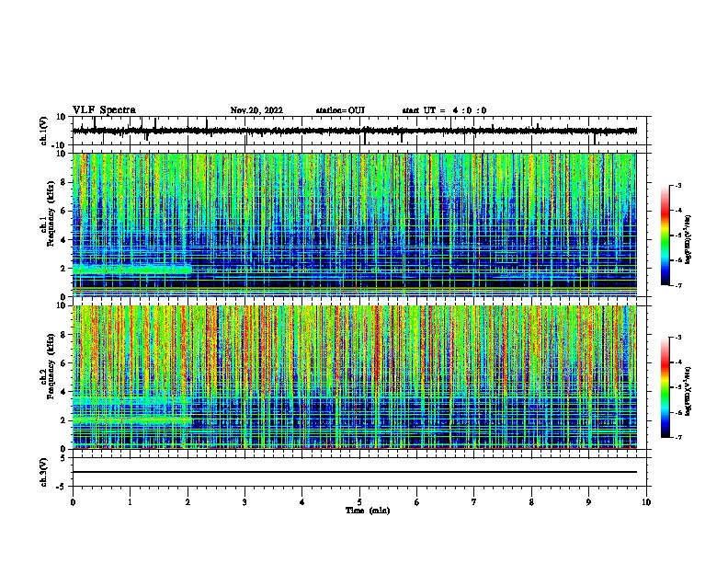Click time axis tick label "0"

[73, 502]
